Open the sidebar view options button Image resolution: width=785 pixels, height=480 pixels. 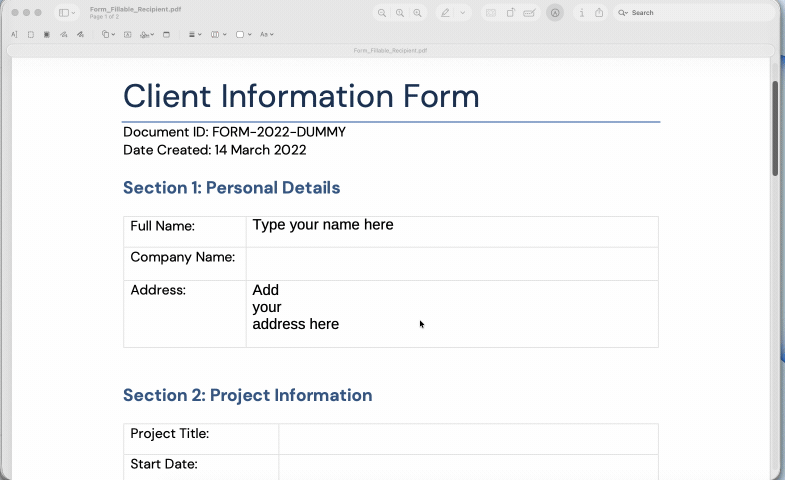[67, 13]
